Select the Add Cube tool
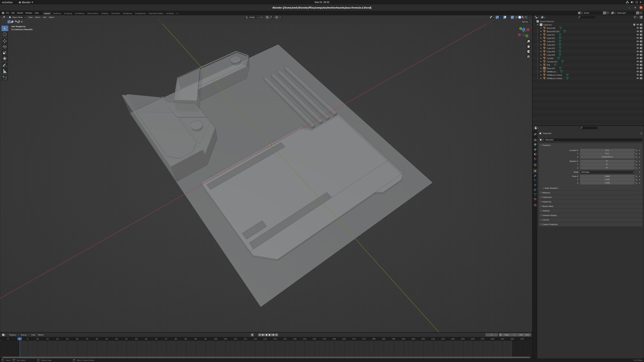Screen dimensions: 644x362 (5, 78)
